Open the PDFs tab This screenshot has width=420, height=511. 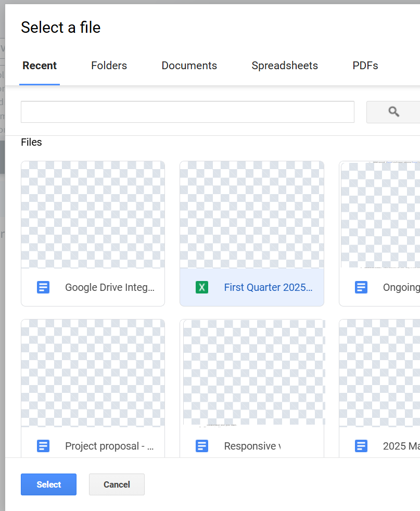pos(365,66)
